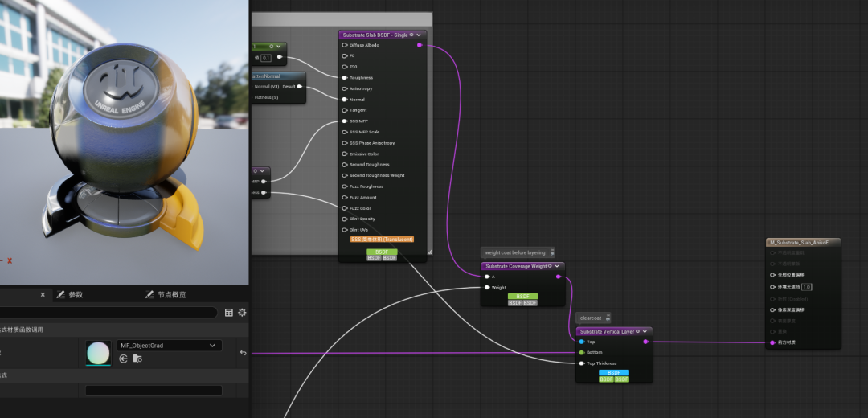Open MF_ObjectGrad asset dropdown
The width and height of the screenshot is (868, 418).
pyautogui.click(x=170, y=346)
